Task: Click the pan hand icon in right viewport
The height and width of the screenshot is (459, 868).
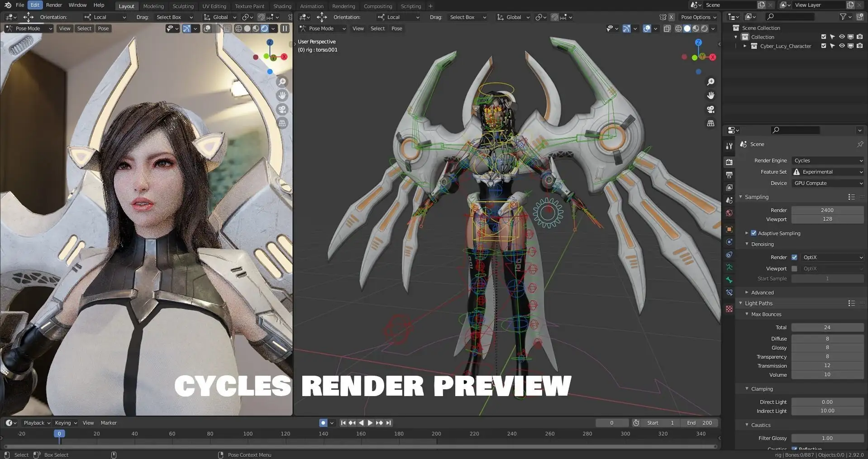Action: 711,96
